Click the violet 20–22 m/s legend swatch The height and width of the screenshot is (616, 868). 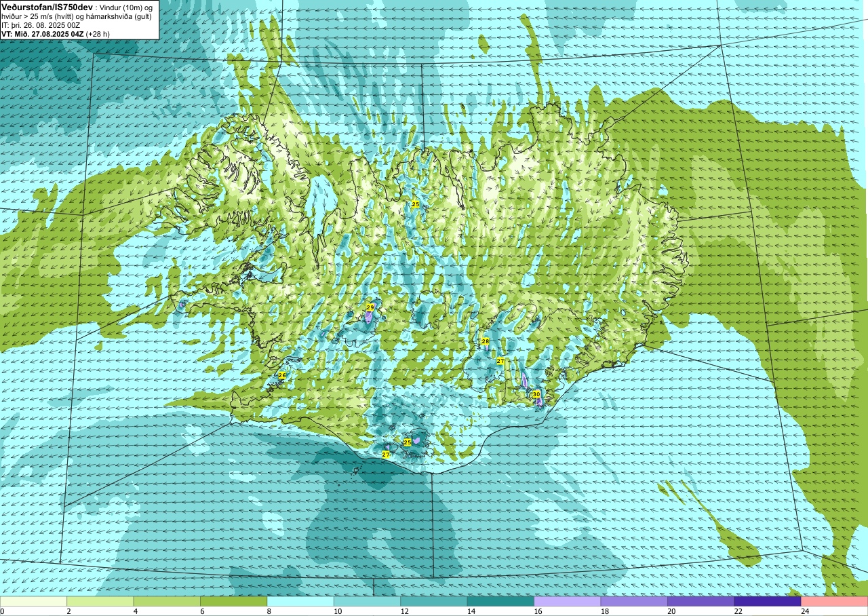pyautogui.click(x=701, y=601)
